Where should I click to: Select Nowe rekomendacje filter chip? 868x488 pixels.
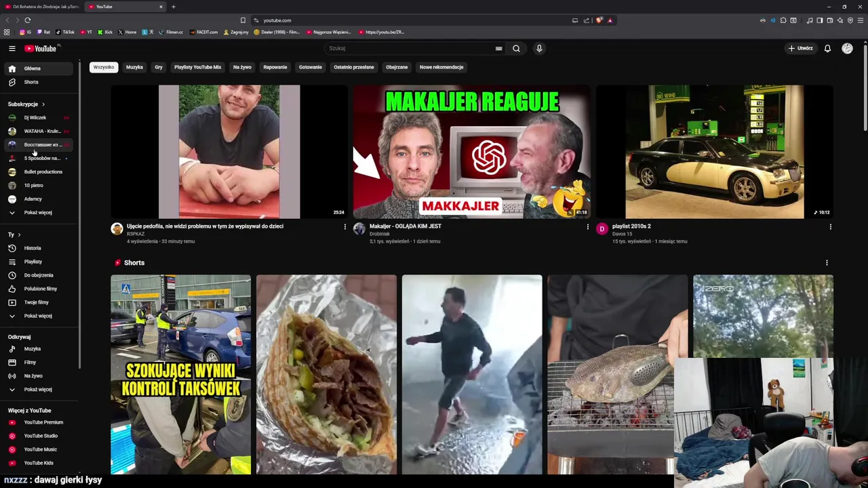[x=441, y=67]
